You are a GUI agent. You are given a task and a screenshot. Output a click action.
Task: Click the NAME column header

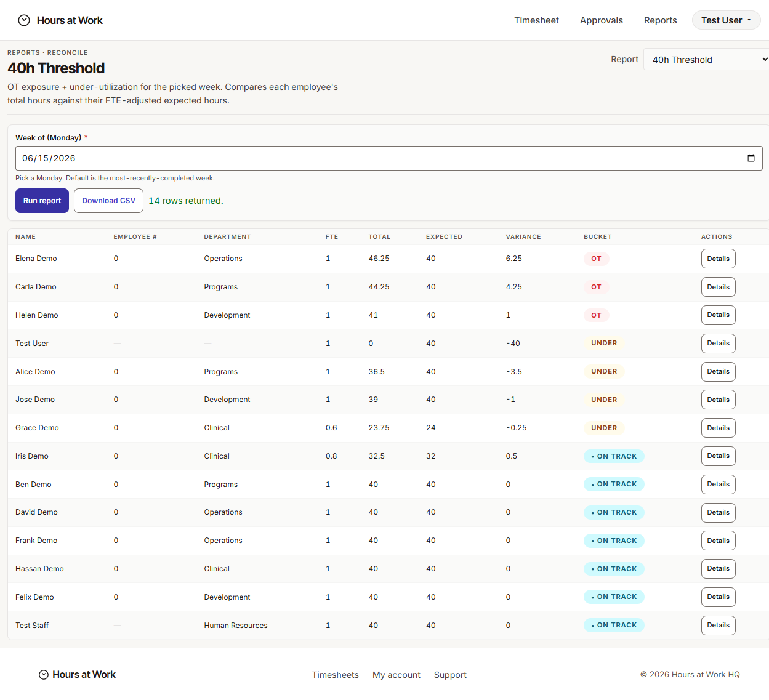click(x=25, y=237)
